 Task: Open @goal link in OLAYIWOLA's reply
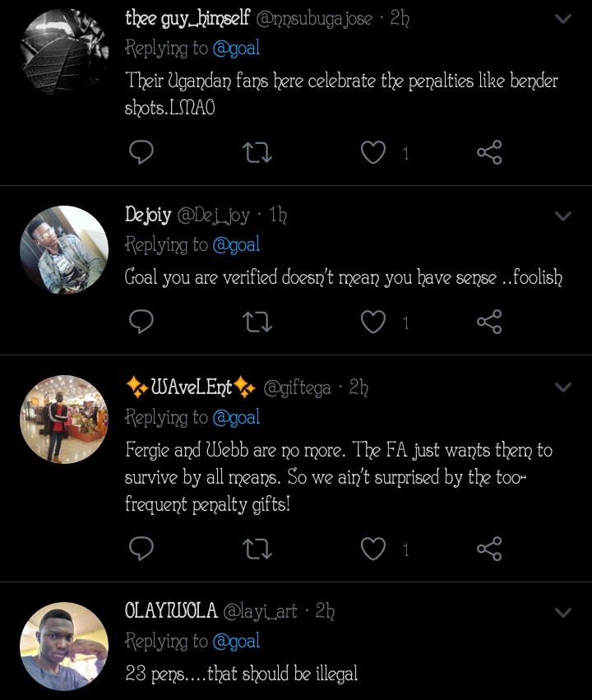tap(236, 641)
